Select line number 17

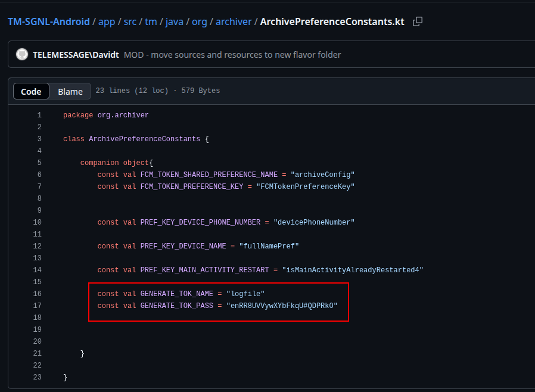point(37,306)
